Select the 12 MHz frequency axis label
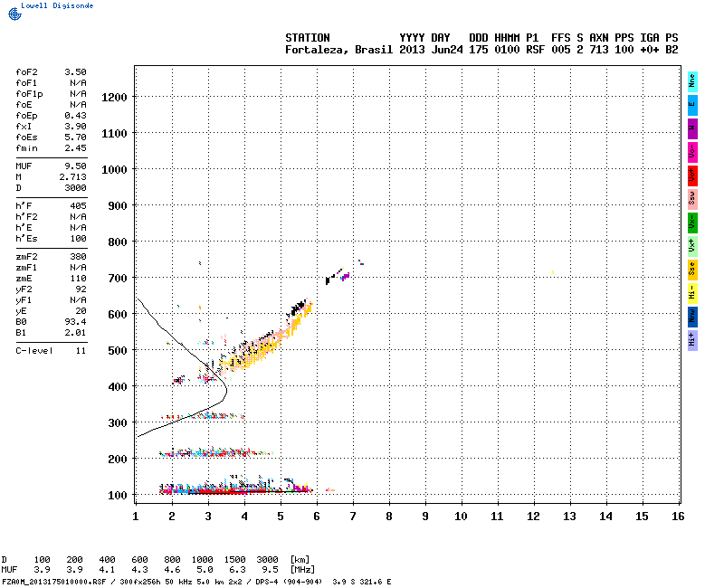Image resolution: width=724 pixels, height=588 pixels. 533,517
